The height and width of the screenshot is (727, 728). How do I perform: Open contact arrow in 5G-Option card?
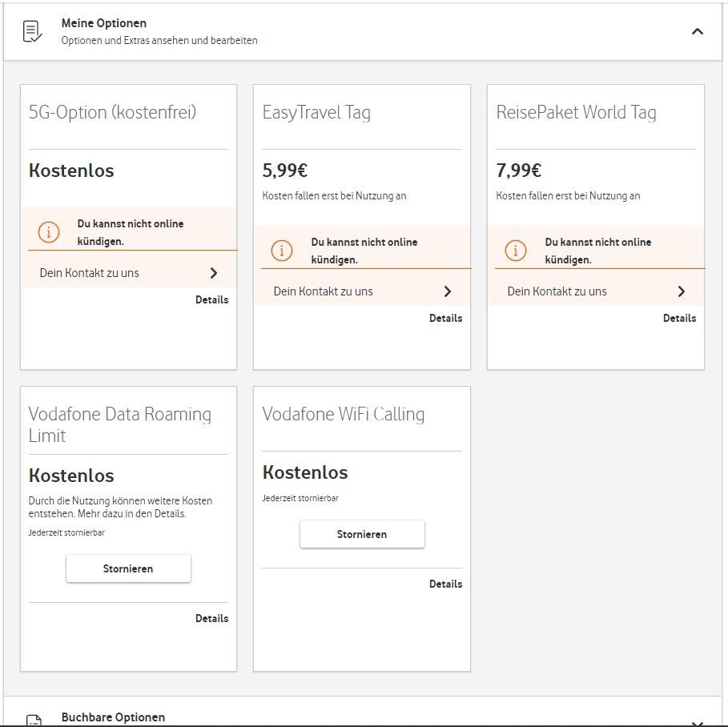pyautogui.click(x=214, y=273)
